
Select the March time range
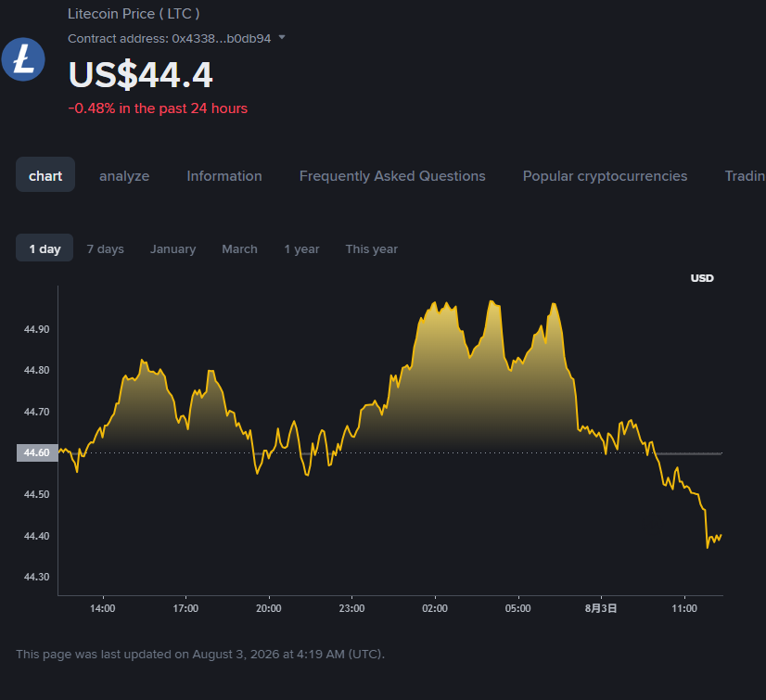239,249
